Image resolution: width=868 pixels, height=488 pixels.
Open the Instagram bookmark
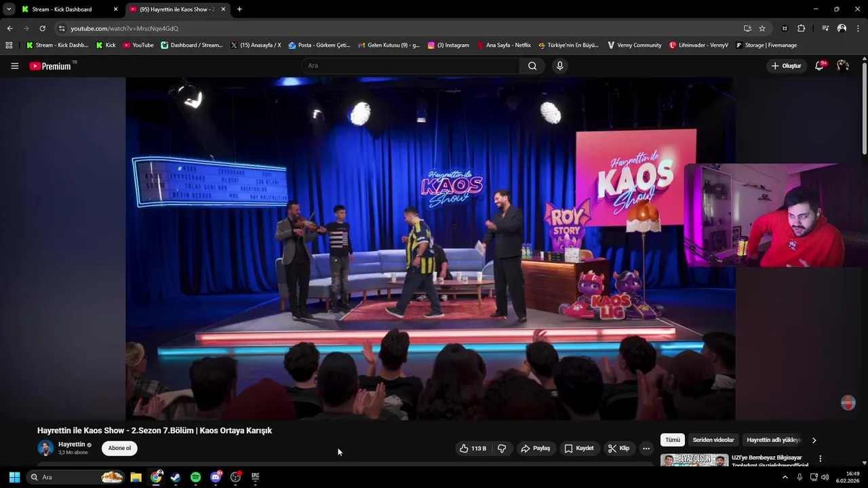tap(448, 45)
